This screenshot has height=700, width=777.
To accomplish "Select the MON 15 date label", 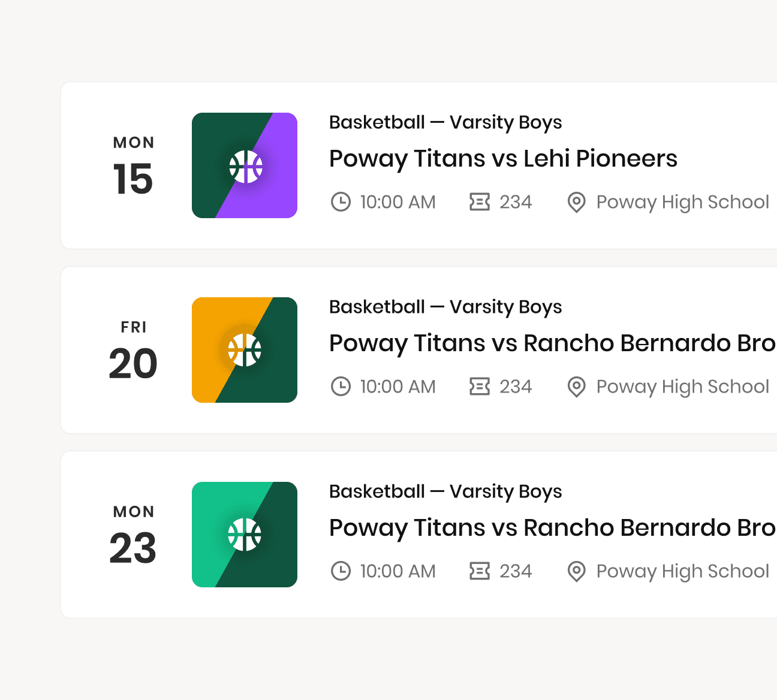I will pyautogui.click(x=133, y=166).
